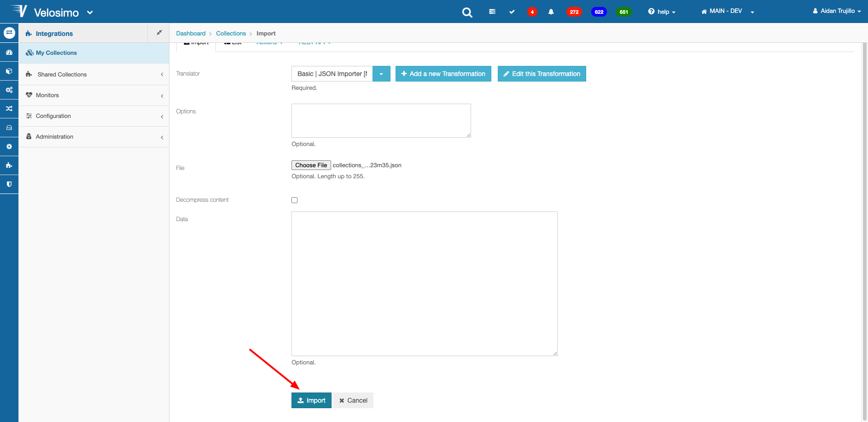The height and width of the screenshot is (422, 868).
Task: Click the My Collections cubes icon
Action: coord(29,53)
